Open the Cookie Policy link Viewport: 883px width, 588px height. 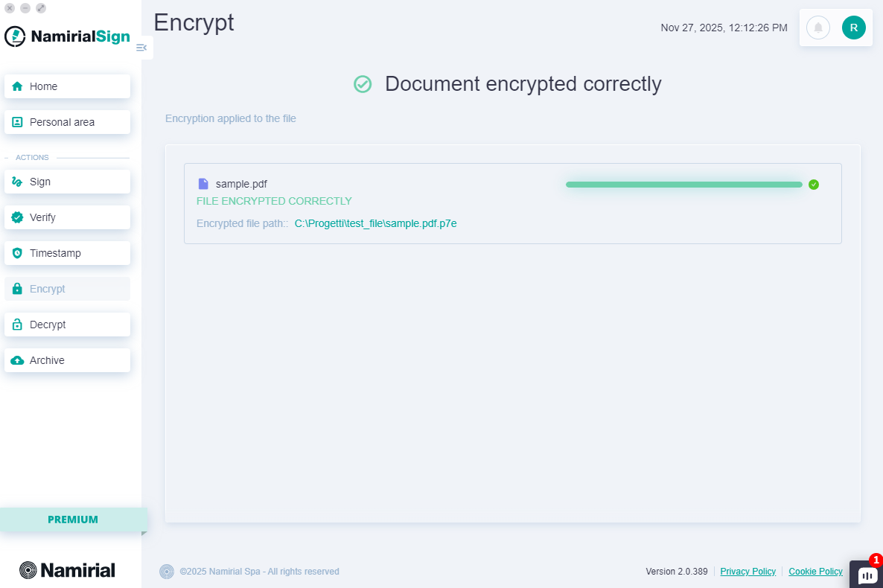click(x=815, y=571)
